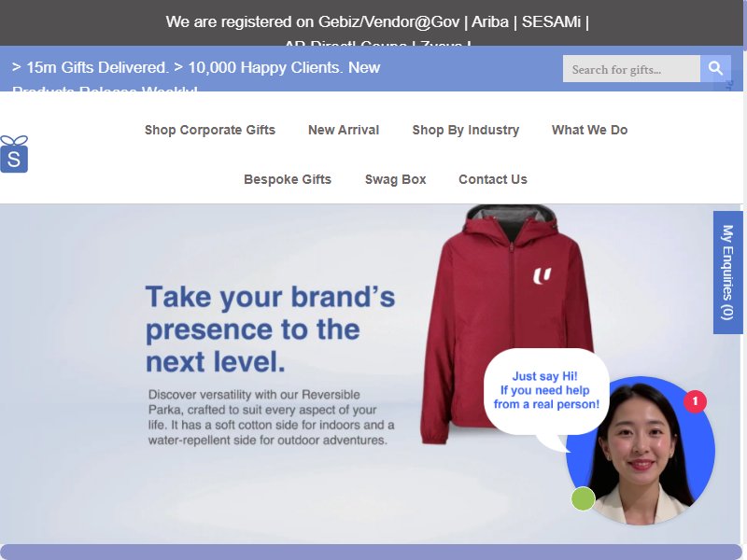Open Swag Box page
This screenshot has width=747, height=560.
click(395, 179)
